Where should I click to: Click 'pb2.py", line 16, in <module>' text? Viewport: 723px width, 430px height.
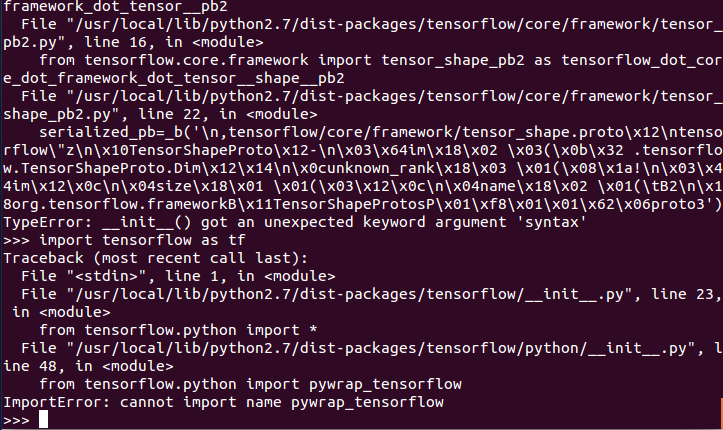click(133, 42)
